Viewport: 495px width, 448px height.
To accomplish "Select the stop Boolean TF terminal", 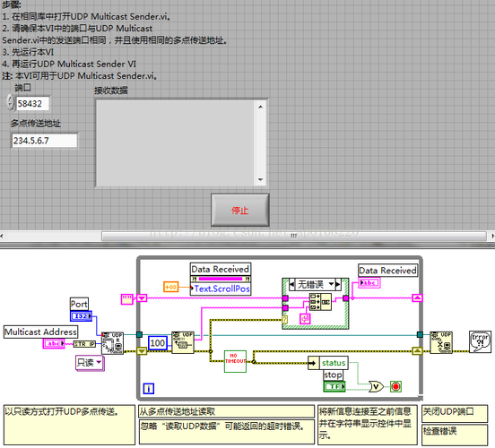I will point(334,386).
